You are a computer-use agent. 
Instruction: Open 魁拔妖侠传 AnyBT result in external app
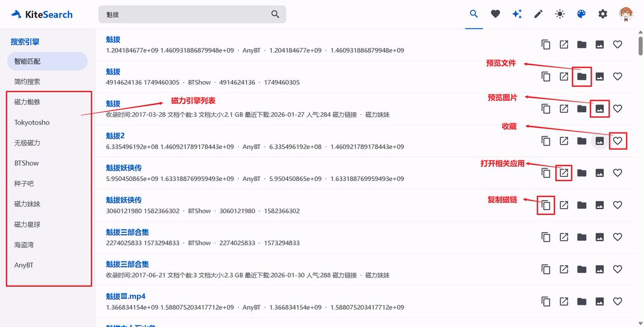click(563, 173)
